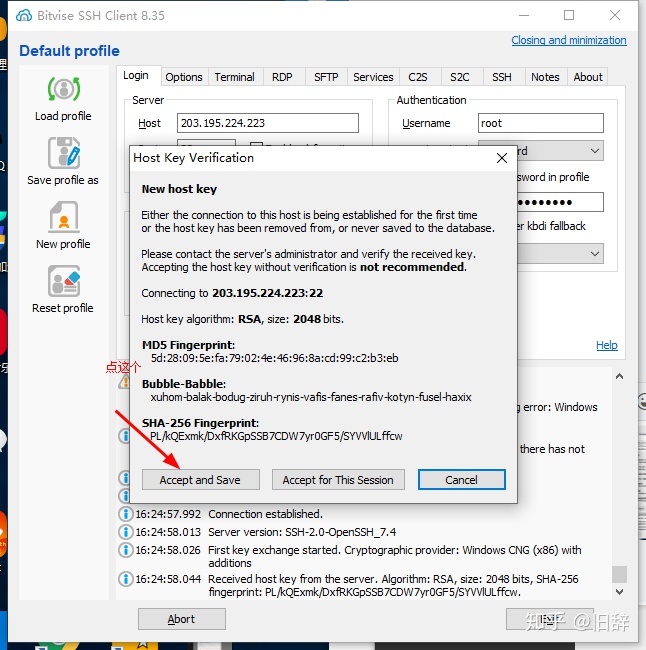
Task: Go to the SFTP tab
Action: pos(326,77)
